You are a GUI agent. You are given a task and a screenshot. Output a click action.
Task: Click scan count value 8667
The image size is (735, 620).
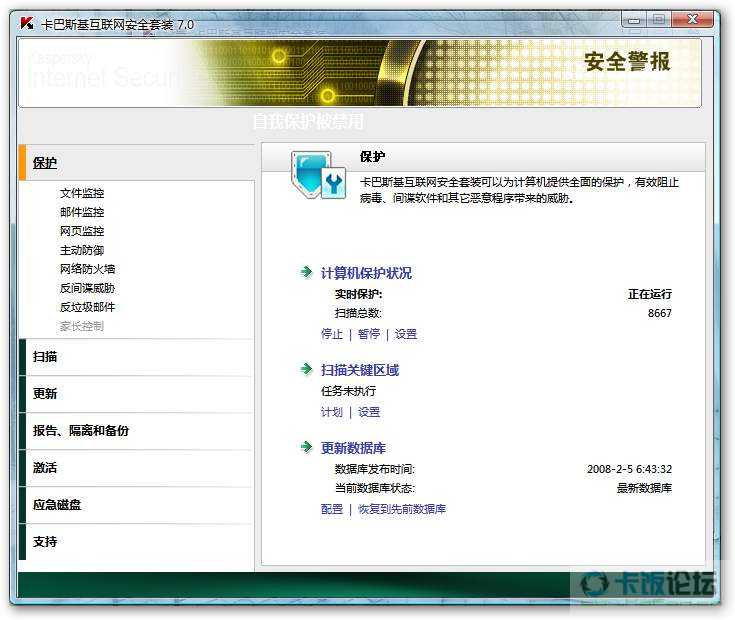point(660,313)
